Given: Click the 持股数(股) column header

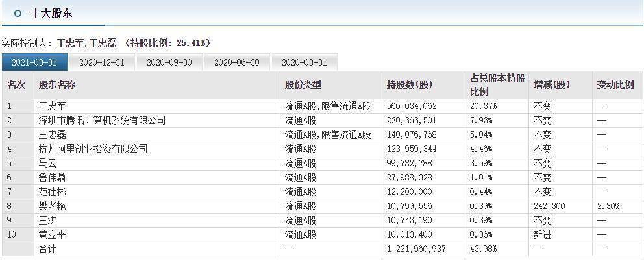Looking at the screenshot, I should tap(410, 85).
